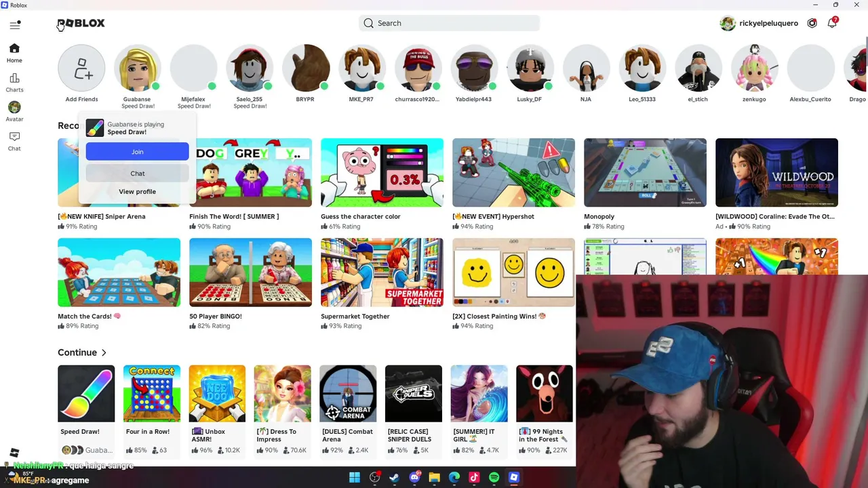Open the Windows Start menu
The image size is (868, 488).
coord(355,478)
